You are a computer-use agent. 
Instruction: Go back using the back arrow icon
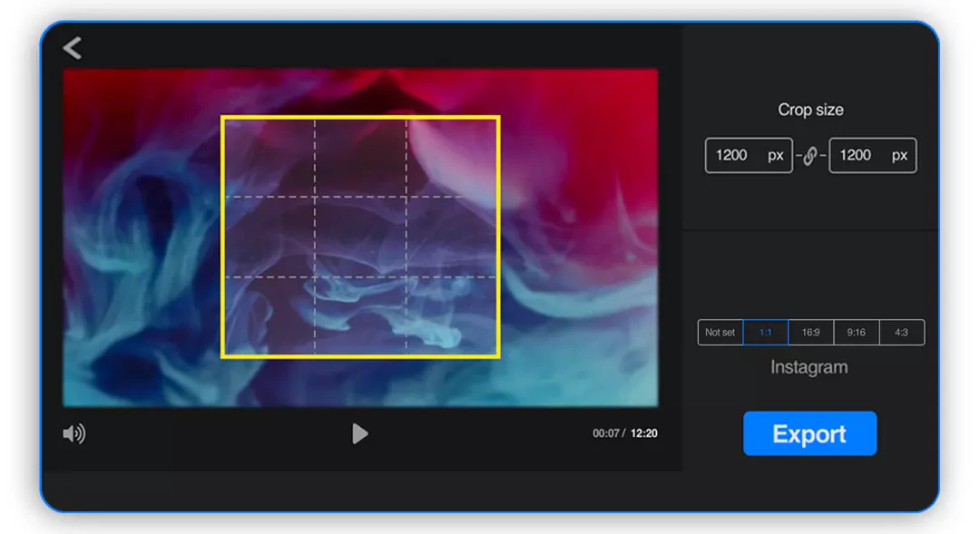pyautogui.click(x=73, y=47)
